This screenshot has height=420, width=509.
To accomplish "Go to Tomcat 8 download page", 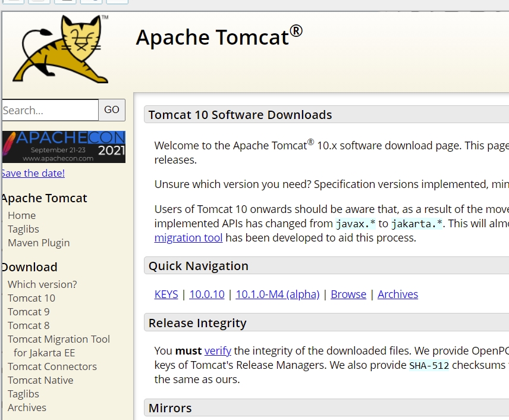I will pyautogui.click(x=29, y=325).
